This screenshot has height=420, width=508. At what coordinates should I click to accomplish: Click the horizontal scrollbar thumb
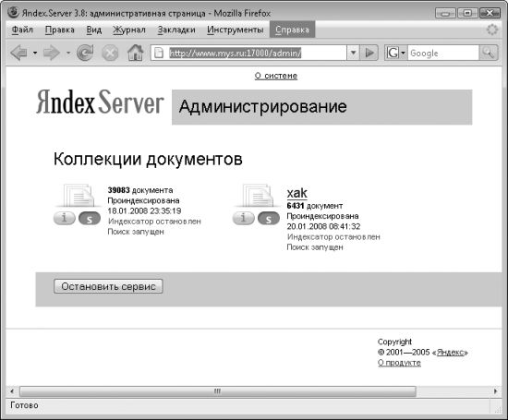click(217, 391)
